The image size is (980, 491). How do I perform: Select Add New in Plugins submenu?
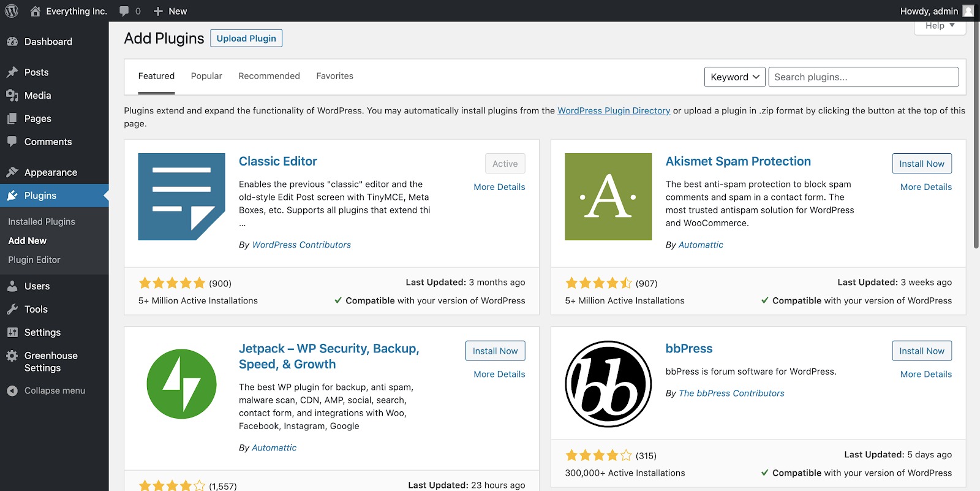tap(28, 241)
